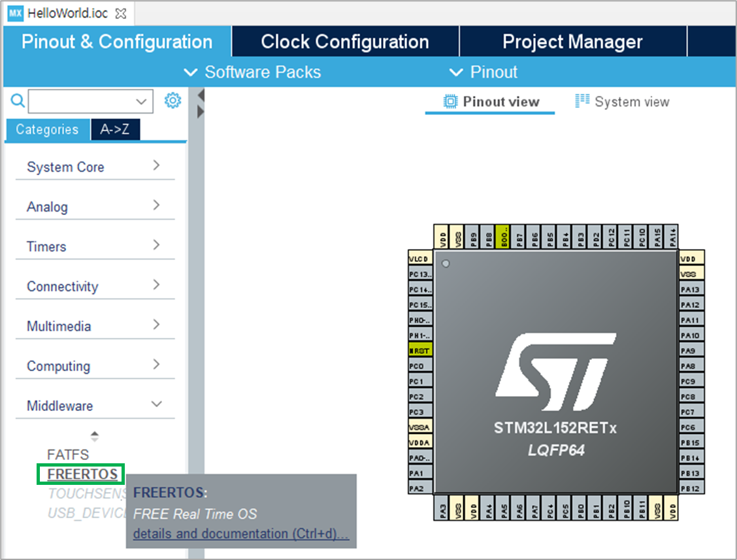This screenshot has height=560, width=737.
Task: Select FREERTOS middleware item
Action: pyautogui.click(x=82, y=474)
